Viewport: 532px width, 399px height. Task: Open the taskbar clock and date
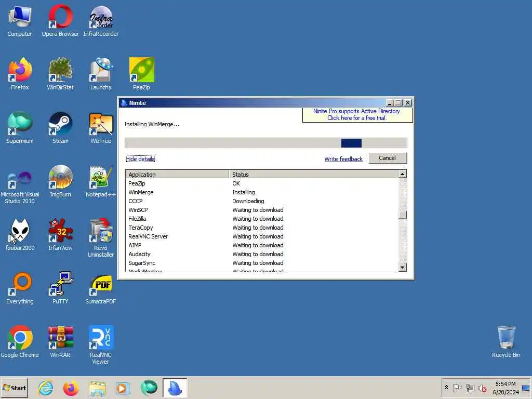click(506, 388)
